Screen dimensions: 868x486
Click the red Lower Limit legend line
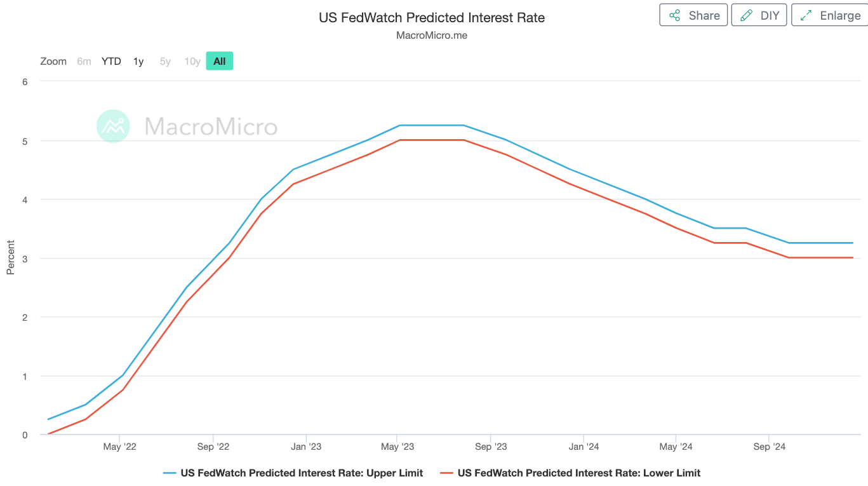(x=446, y=473)
